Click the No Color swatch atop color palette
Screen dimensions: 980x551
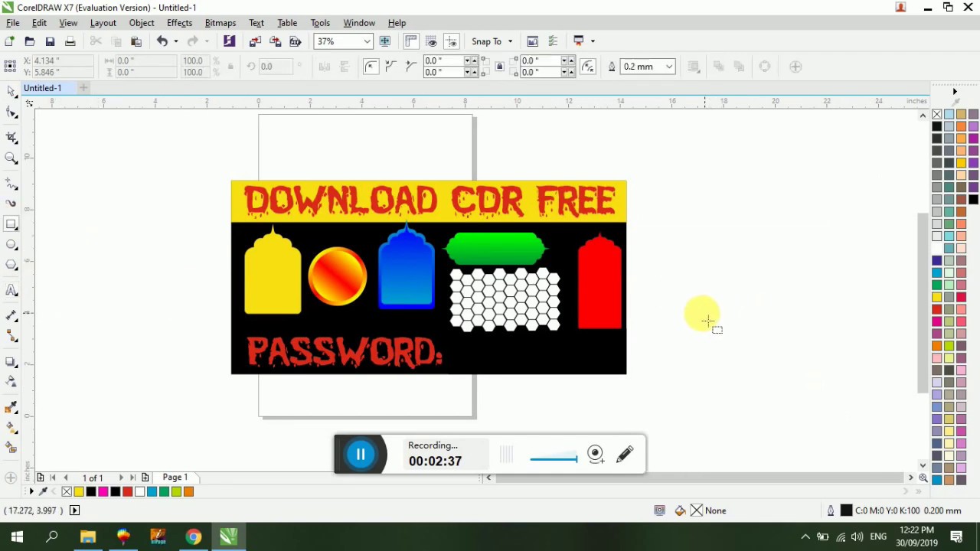pos(937,114)
